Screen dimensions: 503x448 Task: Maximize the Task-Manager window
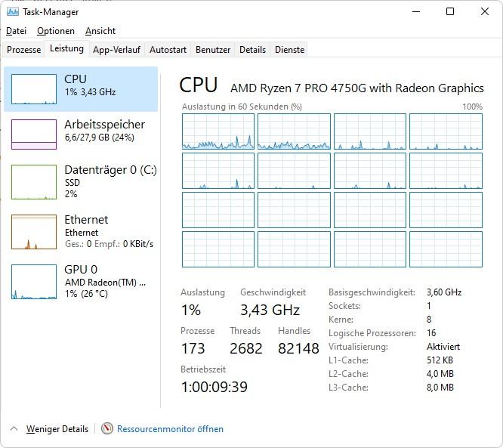pyautogui.click(x=450, y=11)
